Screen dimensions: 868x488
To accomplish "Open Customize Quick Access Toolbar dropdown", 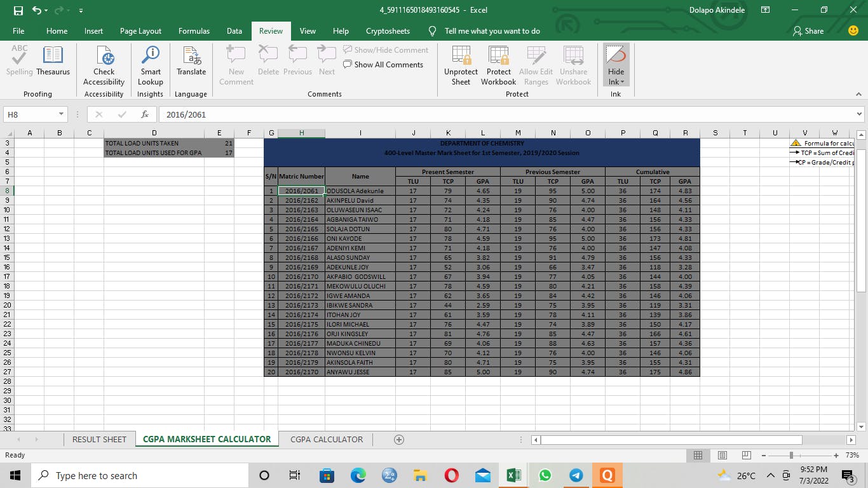I will 81,11.
